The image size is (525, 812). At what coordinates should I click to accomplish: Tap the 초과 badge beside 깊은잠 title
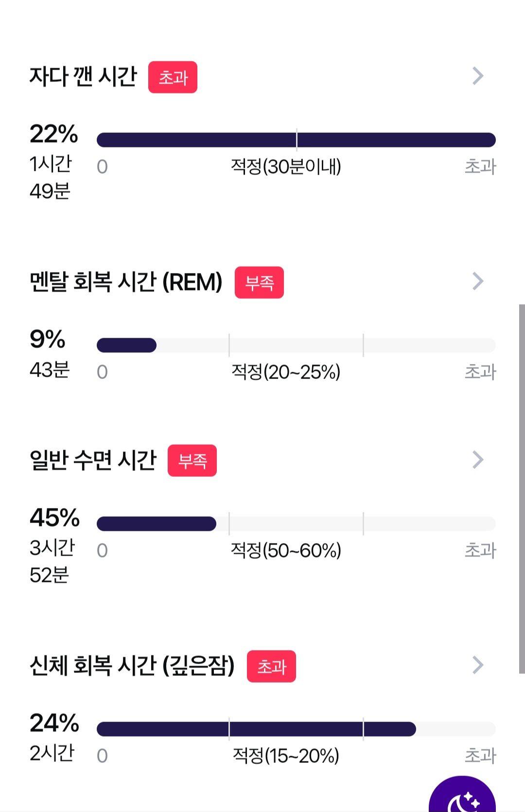coord(271,666)
